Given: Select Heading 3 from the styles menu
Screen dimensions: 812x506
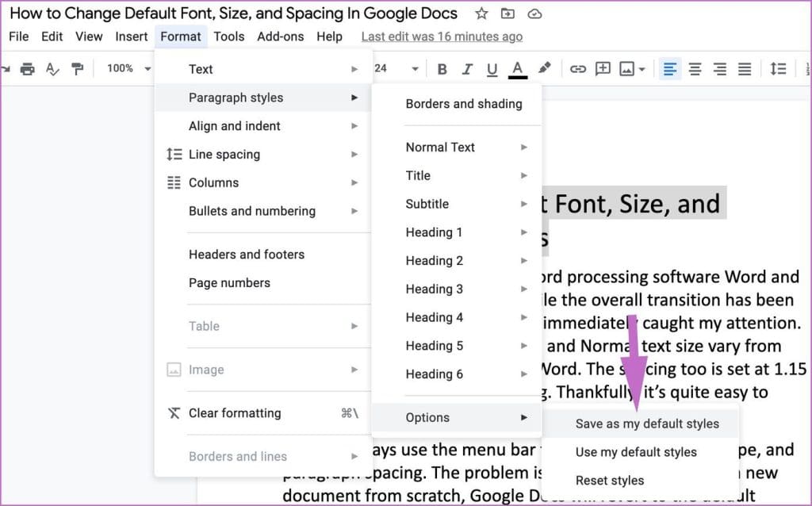Looking at the screenshot, I should coord(435,289).
